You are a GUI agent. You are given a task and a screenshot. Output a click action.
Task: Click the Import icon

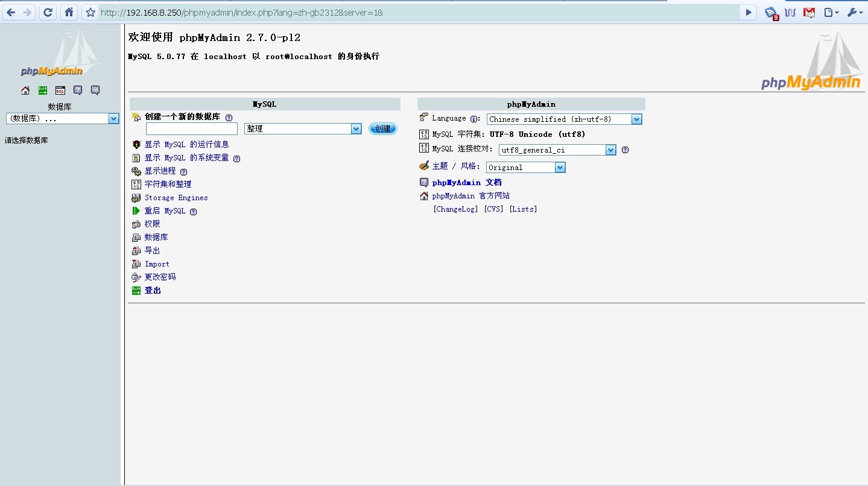click(x=136, y=264)
